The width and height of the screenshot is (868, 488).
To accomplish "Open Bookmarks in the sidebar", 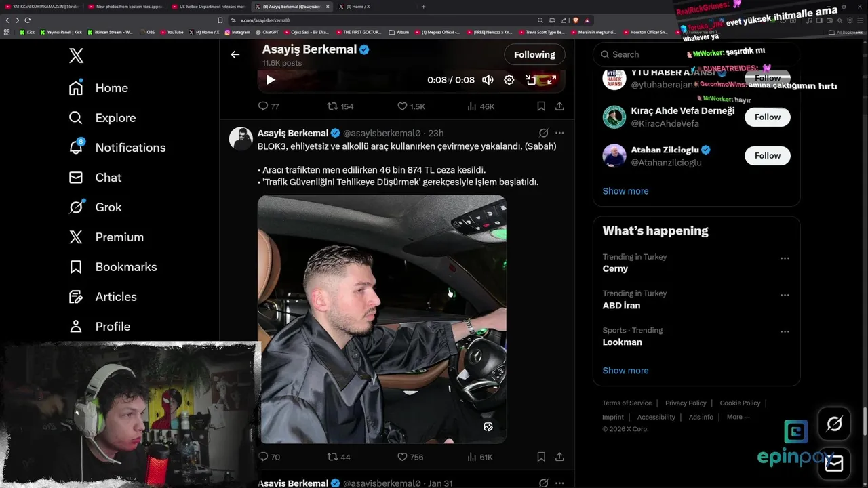I will (113, 267).
